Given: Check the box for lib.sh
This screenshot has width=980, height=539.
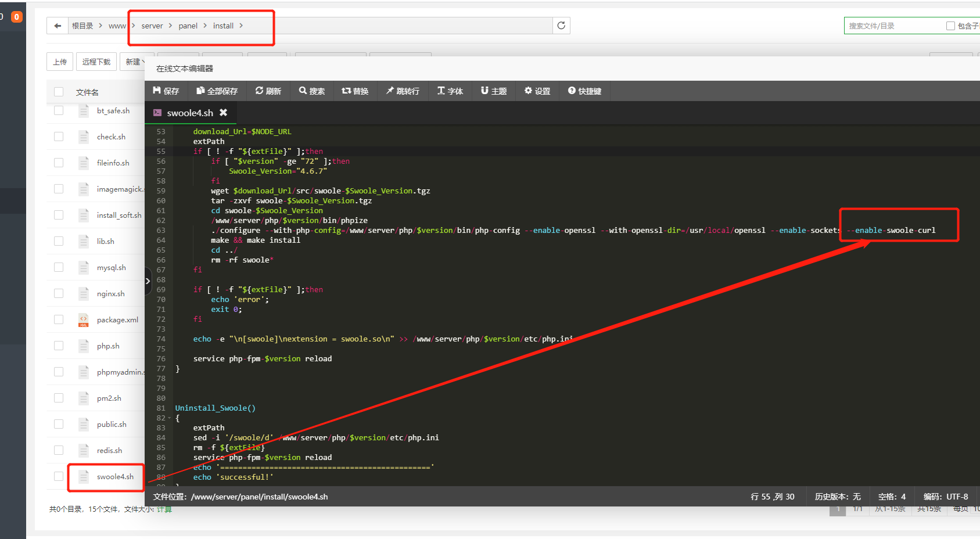Looking at the screenshot, I should coord(59,241).
